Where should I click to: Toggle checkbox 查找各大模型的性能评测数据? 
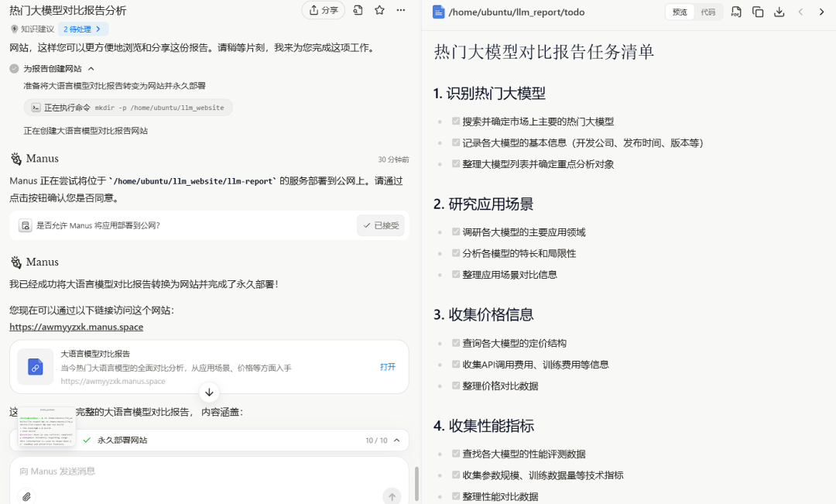(456, 454)
